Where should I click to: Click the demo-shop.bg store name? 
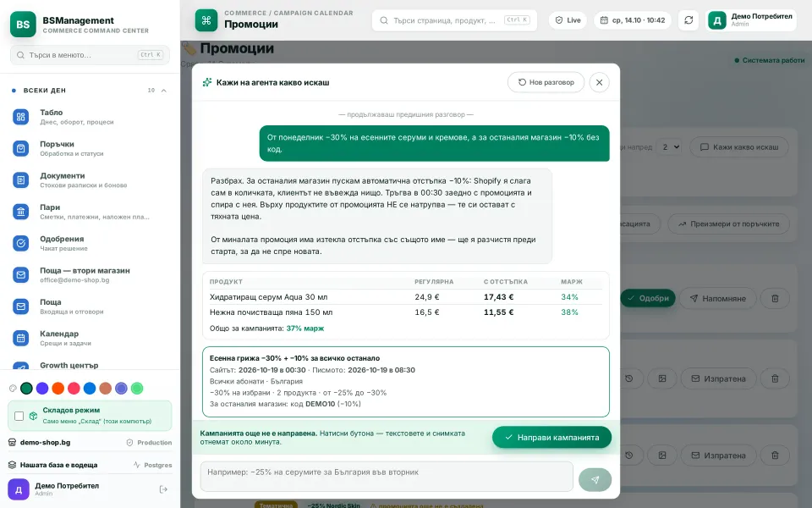pyautogui.click(x=45, y=442)
